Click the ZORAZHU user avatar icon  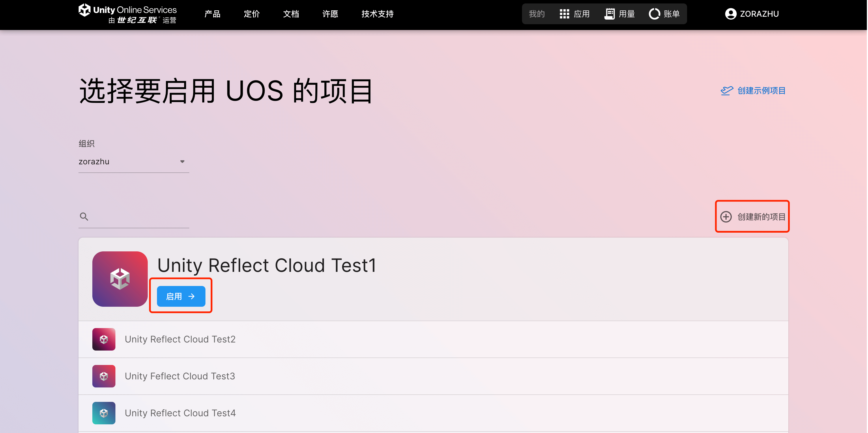pos(731,14)
